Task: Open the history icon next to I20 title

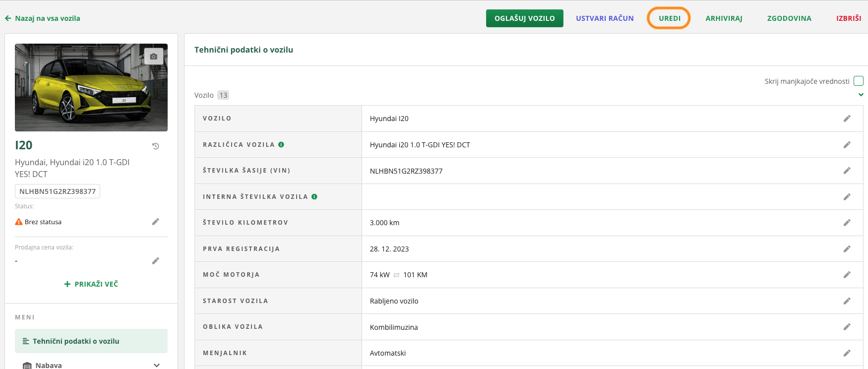Action: 156,146
